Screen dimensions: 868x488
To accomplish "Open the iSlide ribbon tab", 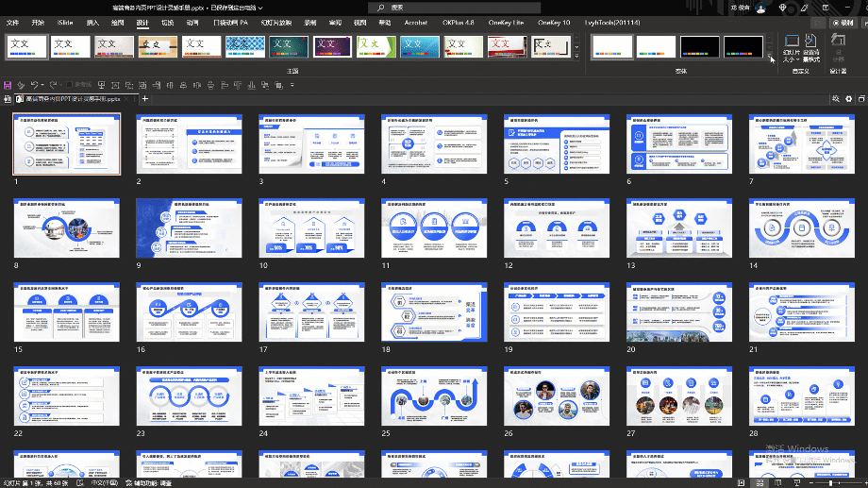I will click(65, 23).
